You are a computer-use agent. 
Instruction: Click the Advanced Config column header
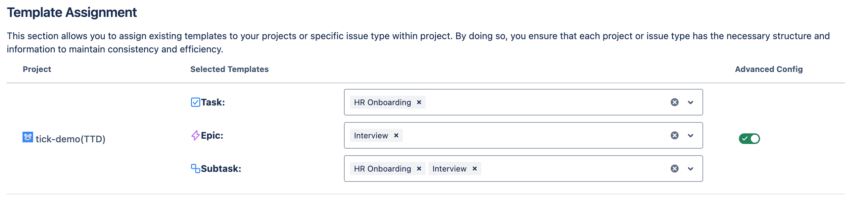[769, 69]
